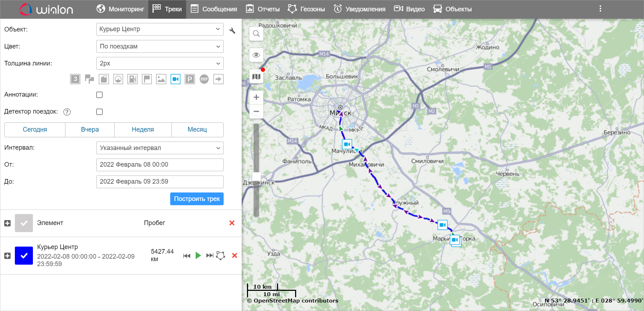Uncheck the blue Курьер Центр track box
Image resolution: width=644 pixels, height=311 pixels.
click(x=24, y=256)
